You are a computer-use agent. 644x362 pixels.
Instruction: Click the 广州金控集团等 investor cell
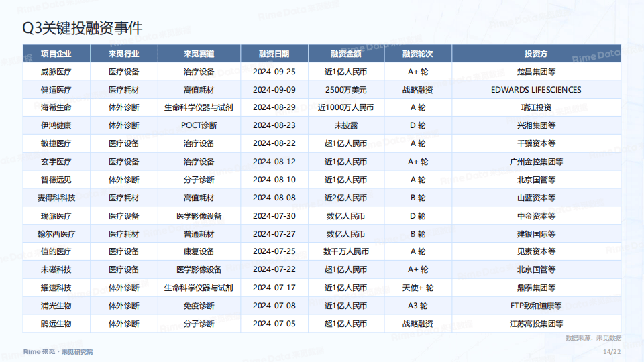point(536,162)
